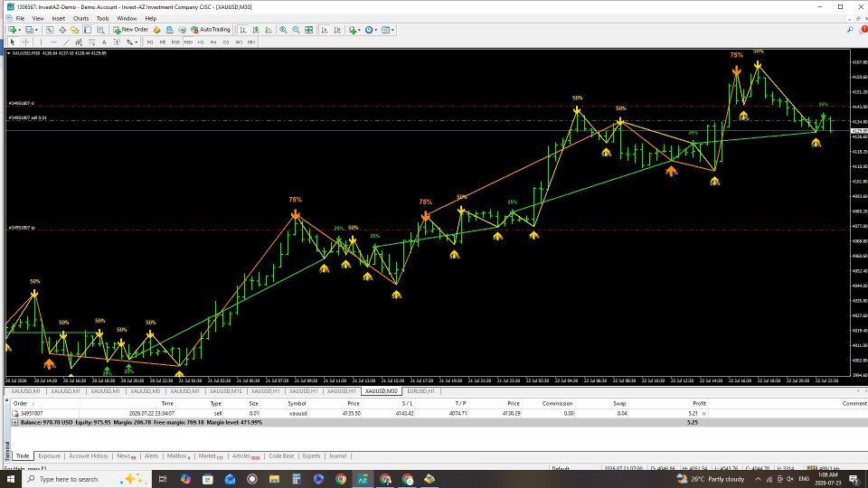Open the profiles dropdown
The height and width of the screenshot is (488, 868).
tap(33, 30)
